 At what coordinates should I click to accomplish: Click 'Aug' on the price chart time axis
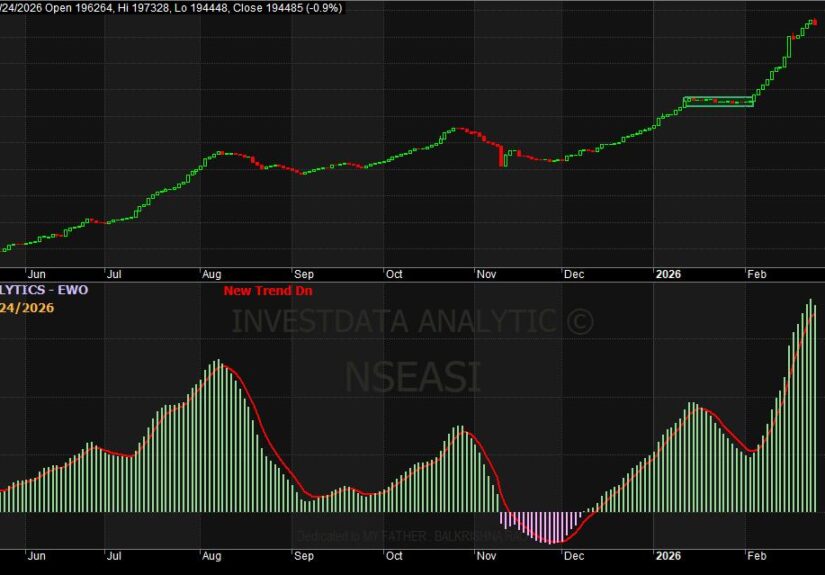212,272
